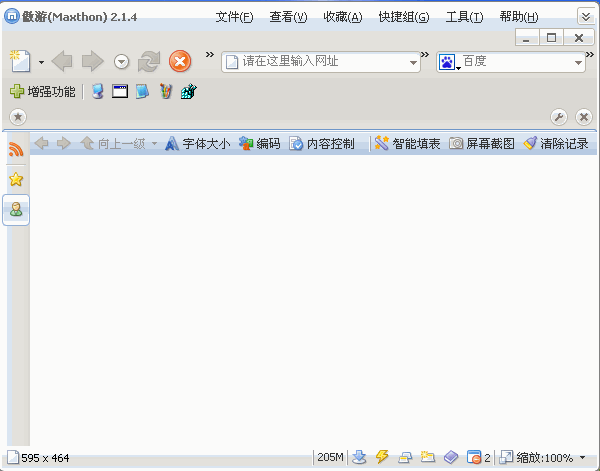Open the address bar dropdown arrow
This screenshot has width=600, height=471.
tap(413, 62)
